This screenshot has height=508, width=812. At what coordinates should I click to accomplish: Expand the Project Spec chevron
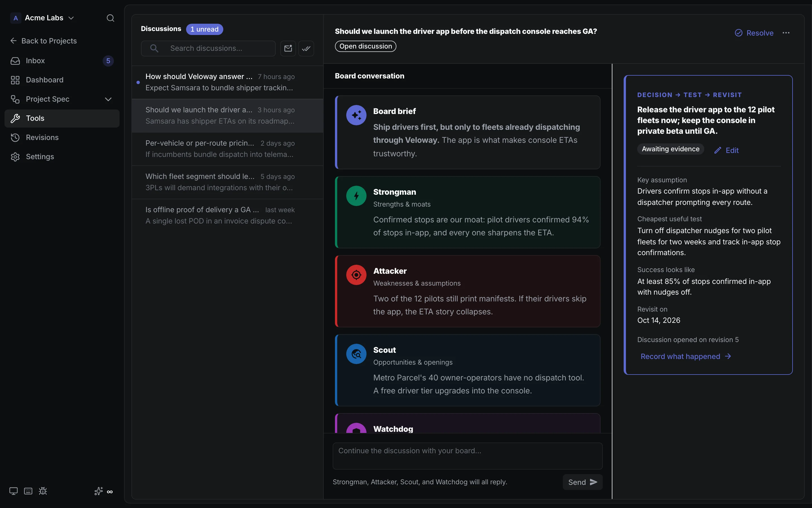(x=108, y=99)
